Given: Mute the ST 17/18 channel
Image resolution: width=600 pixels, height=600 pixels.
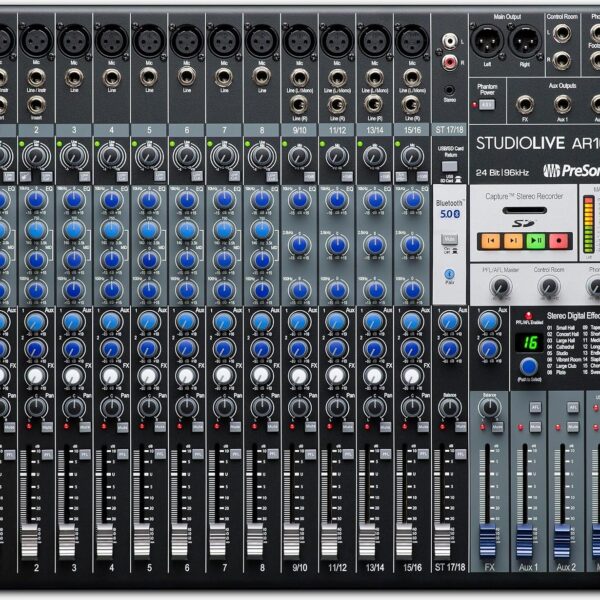Looking at the screenshot, I should click(x=461, y=426).
